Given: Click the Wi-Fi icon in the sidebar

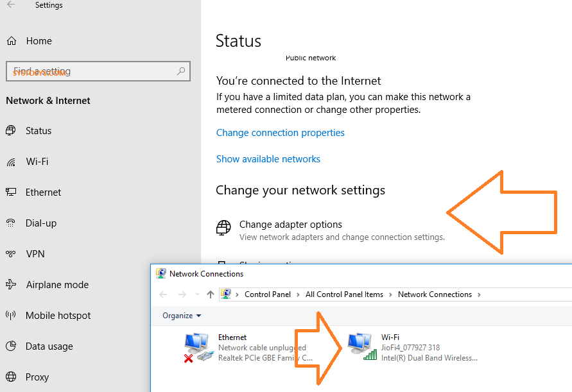Looking at the screenshot, I should pos(11,162).
